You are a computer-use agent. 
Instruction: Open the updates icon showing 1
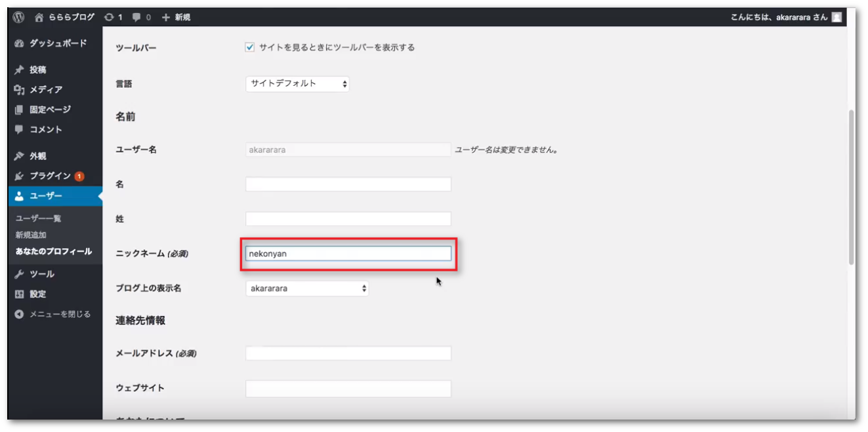(109, 17)
